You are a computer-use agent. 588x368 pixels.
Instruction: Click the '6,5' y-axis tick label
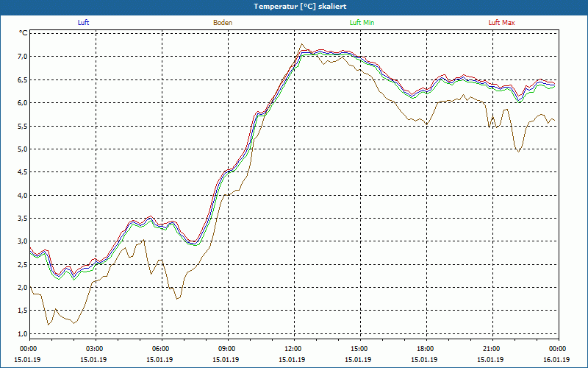click(x=23, y=79)
